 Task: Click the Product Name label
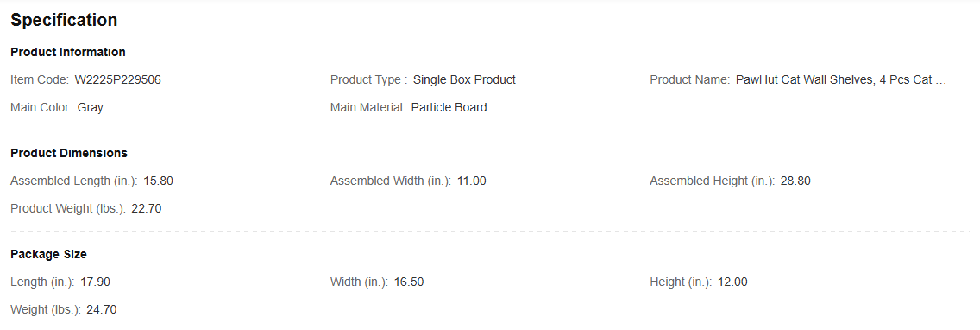point(690,80)
